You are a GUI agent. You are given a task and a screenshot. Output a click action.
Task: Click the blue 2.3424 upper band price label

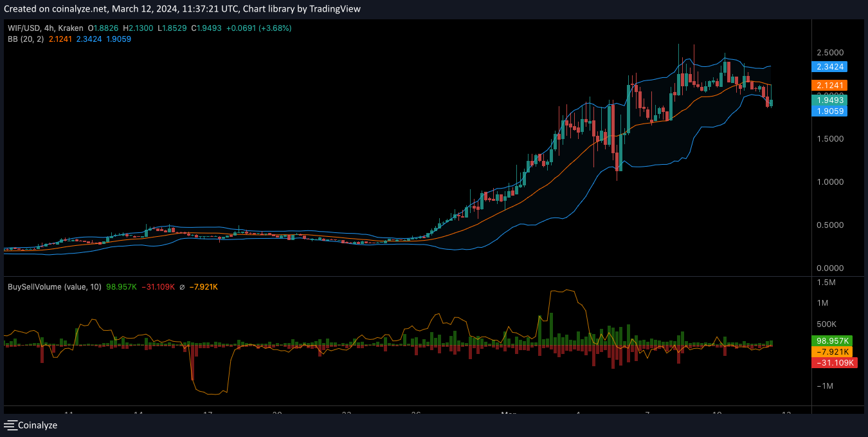pos(830,66)
